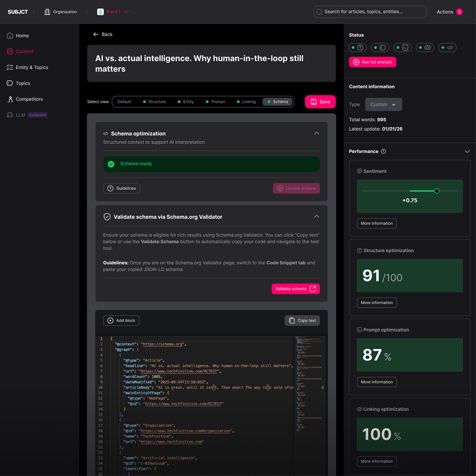The image size is (476, 476).
Task: Click the search magnifier icon
Action: [x=319, y=12]
